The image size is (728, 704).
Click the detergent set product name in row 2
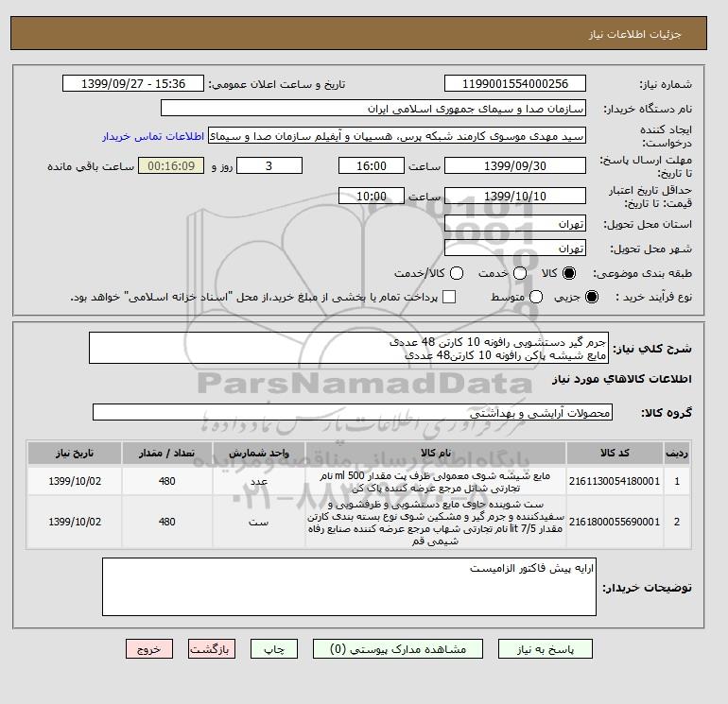(x=436, y=523)
